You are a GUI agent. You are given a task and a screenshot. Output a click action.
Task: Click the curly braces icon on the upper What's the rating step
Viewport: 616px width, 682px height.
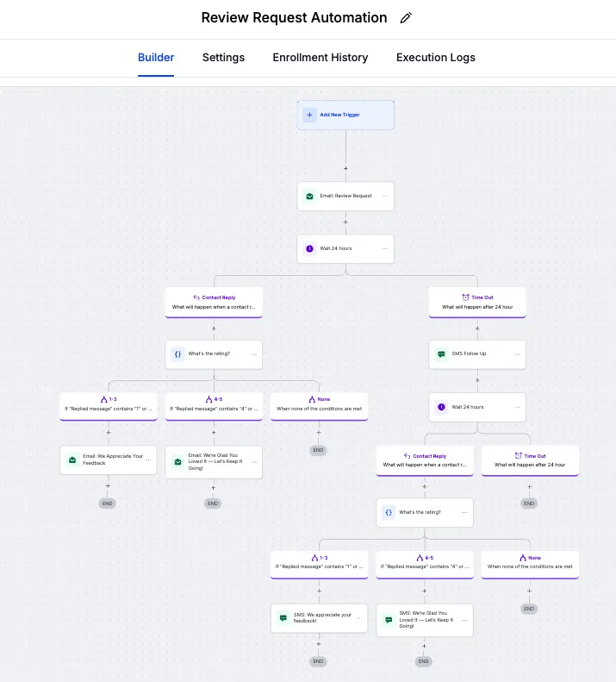(177, 354)
